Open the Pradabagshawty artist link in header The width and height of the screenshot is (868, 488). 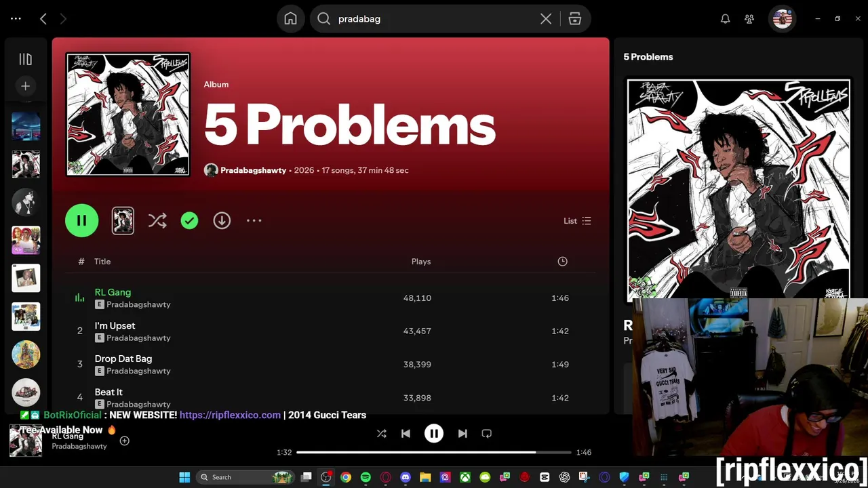pyautogui.click(x=253, y=170)
